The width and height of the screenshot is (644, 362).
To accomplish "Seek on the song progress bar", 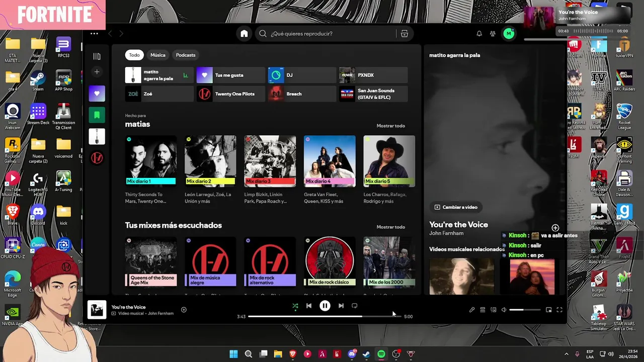I will pyautogui.click(x=325, y=316).
